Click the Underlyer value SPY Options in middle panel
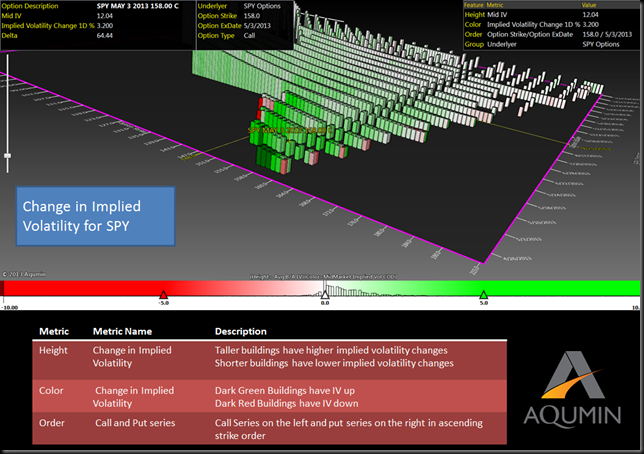Screen dimensions: 644x454 (262, 6)
